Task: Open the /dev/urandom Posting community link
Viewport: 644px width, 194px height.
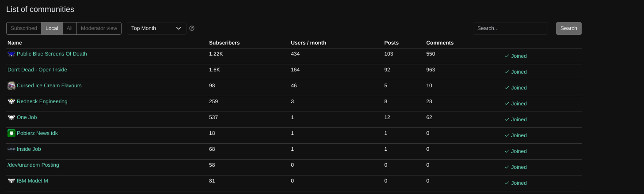Action: tap(33, 165)
